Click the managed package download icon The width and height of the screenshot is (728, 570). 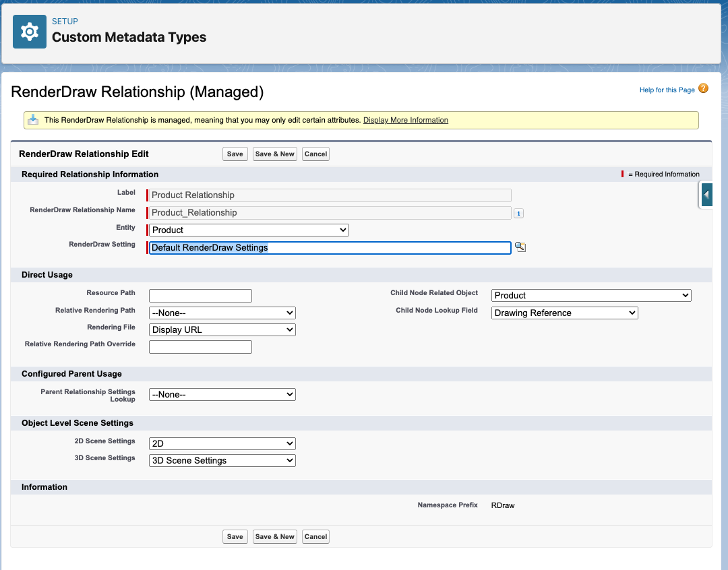click(x=33, y=120)
